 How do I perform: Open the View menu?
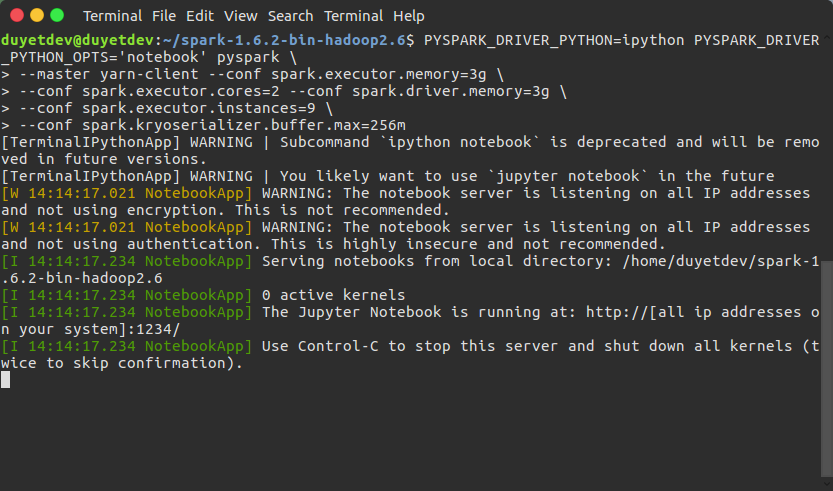[x=241, y=16]
